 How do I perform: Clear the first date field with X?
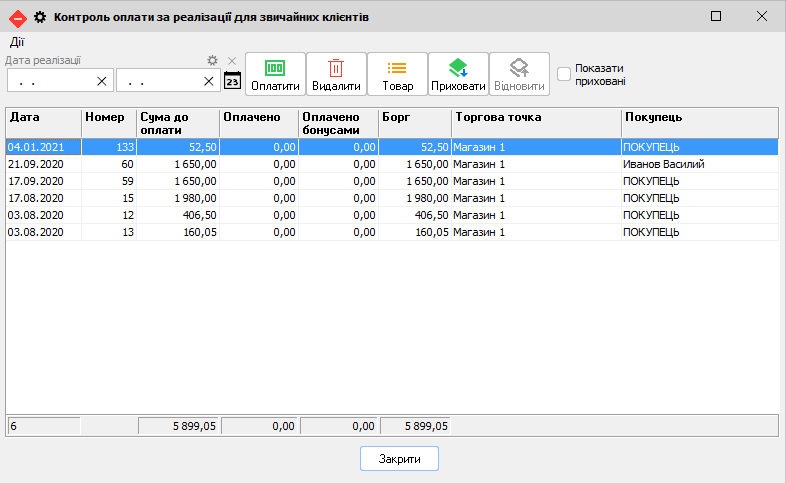coord(101,81)
